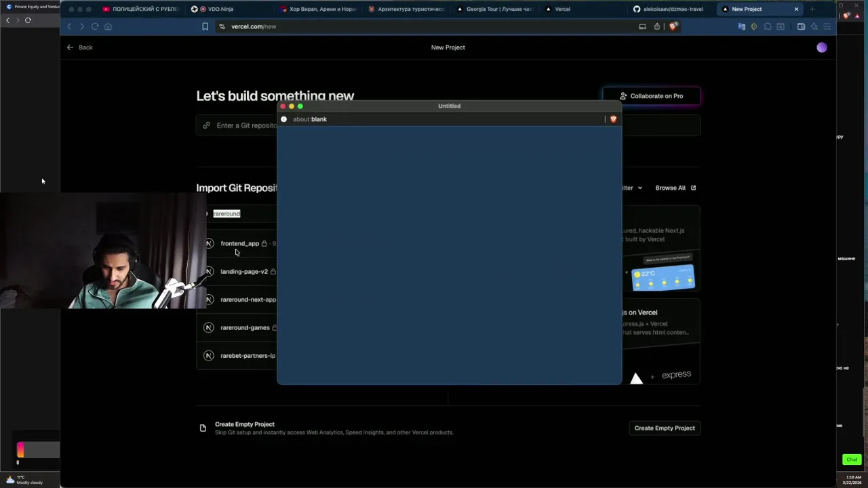The height and width of the screenshot is (488, 868).
Task: Click the New Project page title
Action: 448,47
